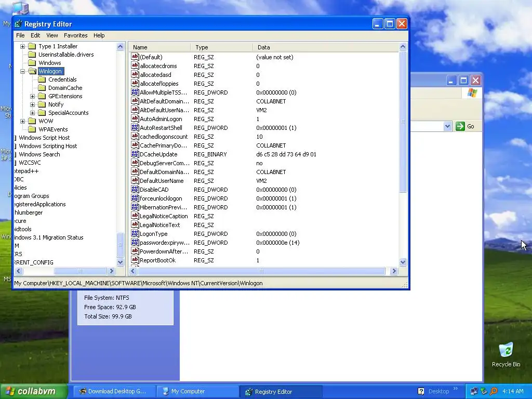Select the PowerdownAfter... value name
532x399 pixels.
(x=164, y=251)
